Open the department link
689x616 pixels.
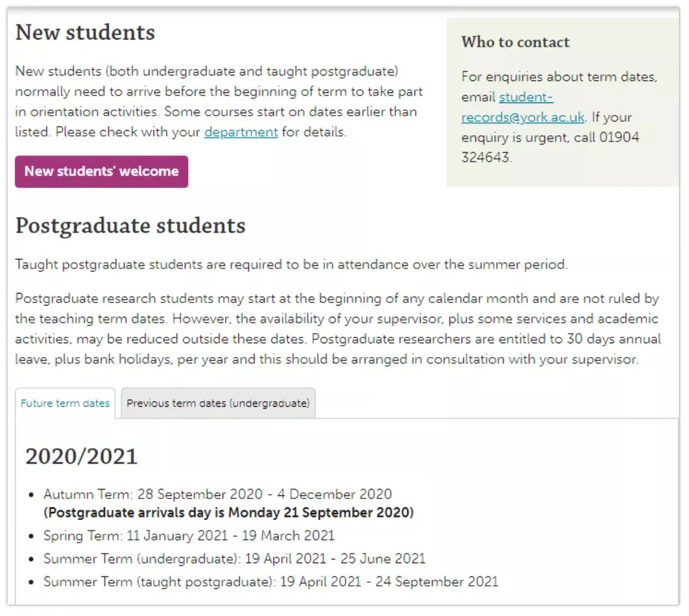[x=241, y=132]
